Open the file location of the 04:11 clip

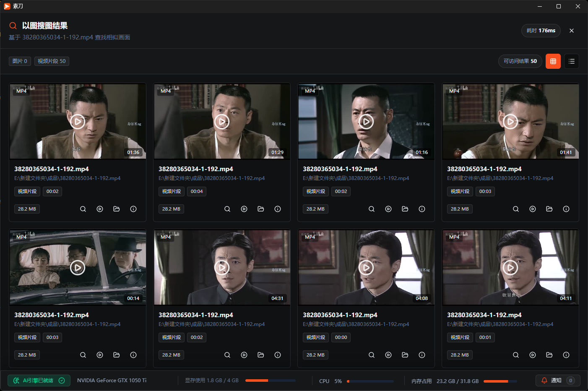tap(549, 355)
